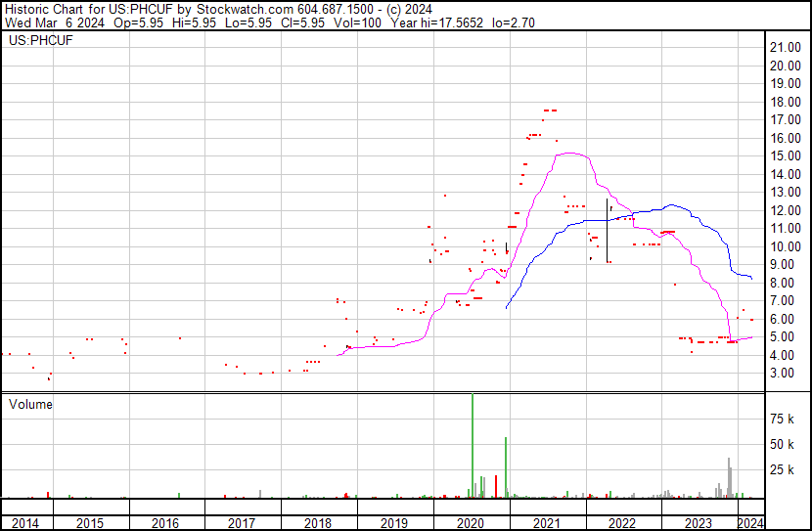
Task: Click the 2014 label on the time axis
Action: [24, 523]
